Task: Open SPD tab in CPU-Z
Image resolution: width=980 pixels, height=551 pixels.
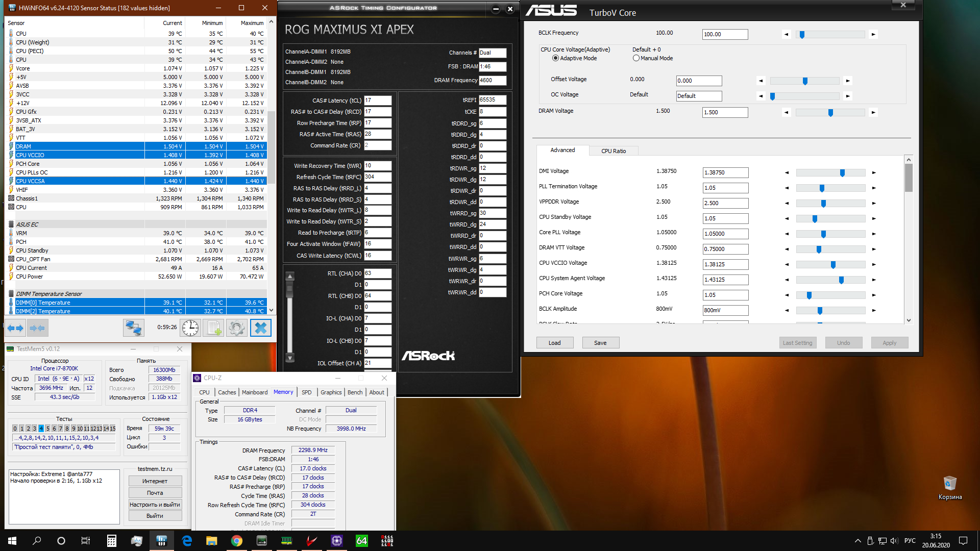Action: tap(306, 392)
